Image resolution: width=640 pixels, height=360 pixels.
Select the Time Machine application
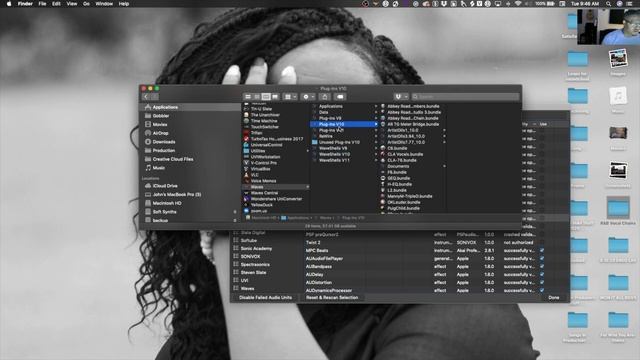click(x=264, y=121)
